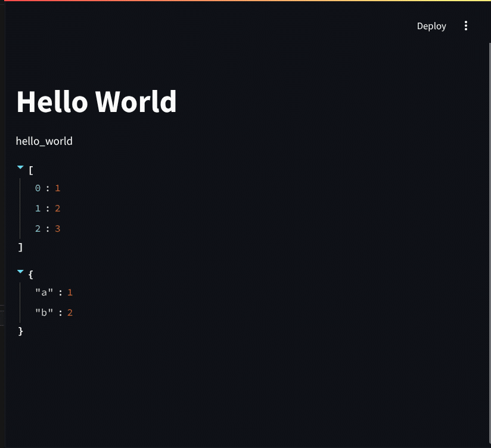Viewport: 491px width, 448px height.
Task: Click the hello_world text label
Action: point(44,141)
